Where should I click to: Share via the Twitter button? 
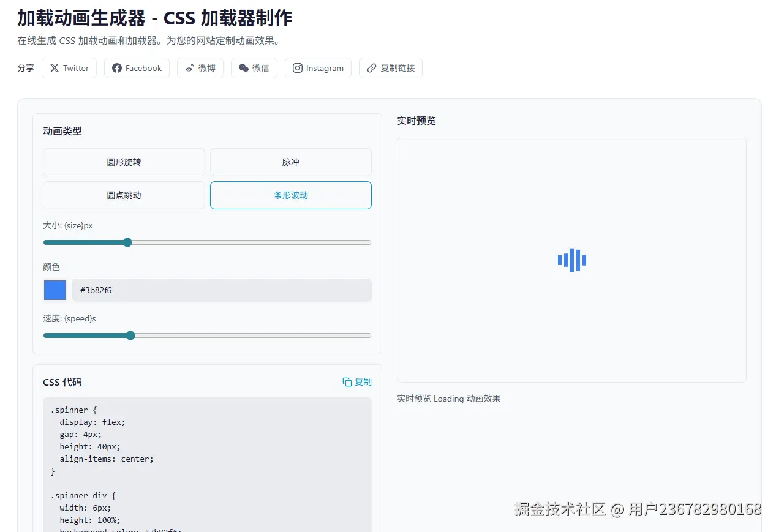69,68
